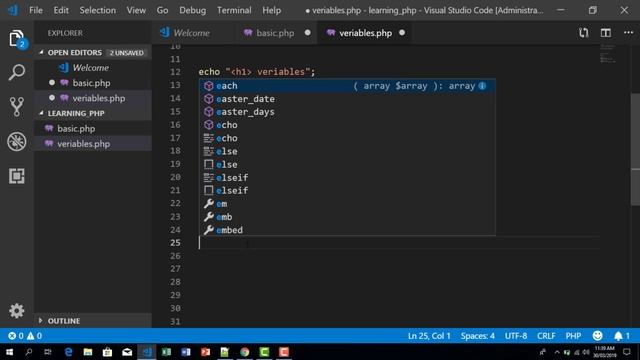This screenshot has height=360, width=640.
Task: Change end of line sequence CRLF
Action: pyautogui.click(x=546, y=336)
